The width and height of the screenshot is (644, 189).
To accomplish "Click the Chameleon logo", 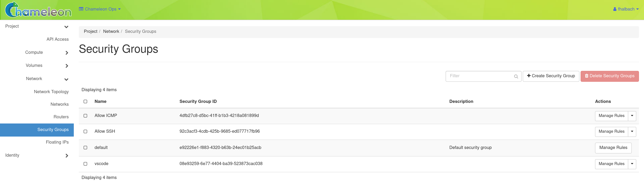I will click(x=38, y=10).
